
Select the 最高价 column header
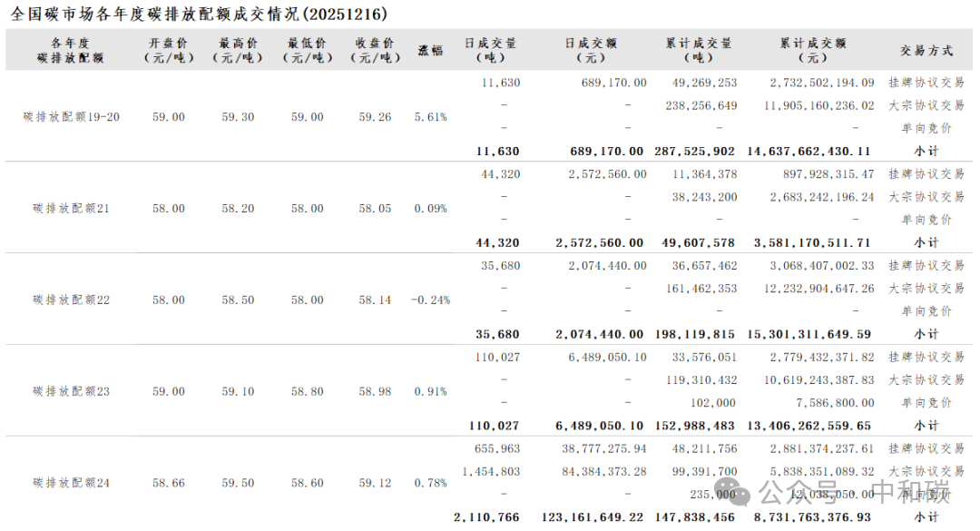[x=238, y=50]
